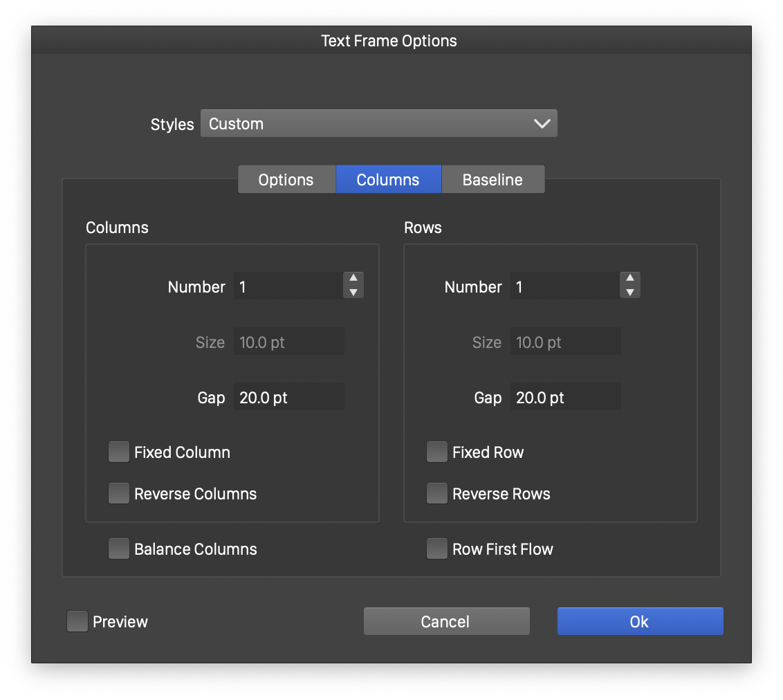Click the Columns Number down arrow
Viewport: 783px width, 700px height.
click(353, 293)
